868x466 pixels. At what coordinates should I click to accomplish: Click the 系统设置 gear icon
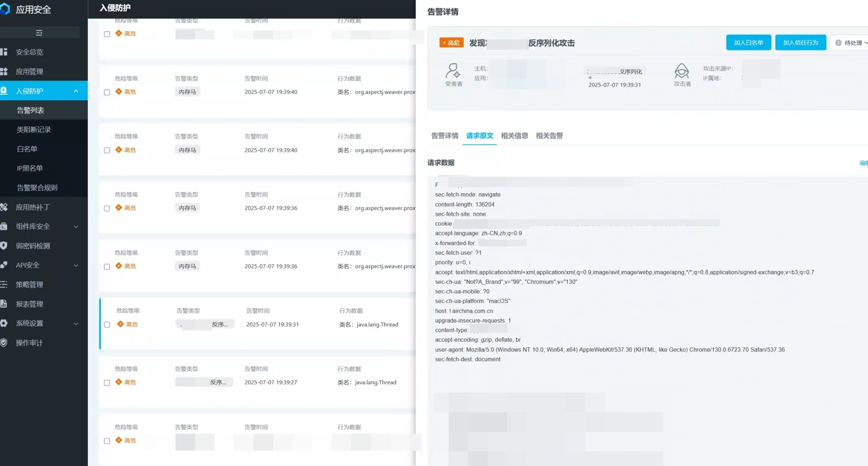4,323
